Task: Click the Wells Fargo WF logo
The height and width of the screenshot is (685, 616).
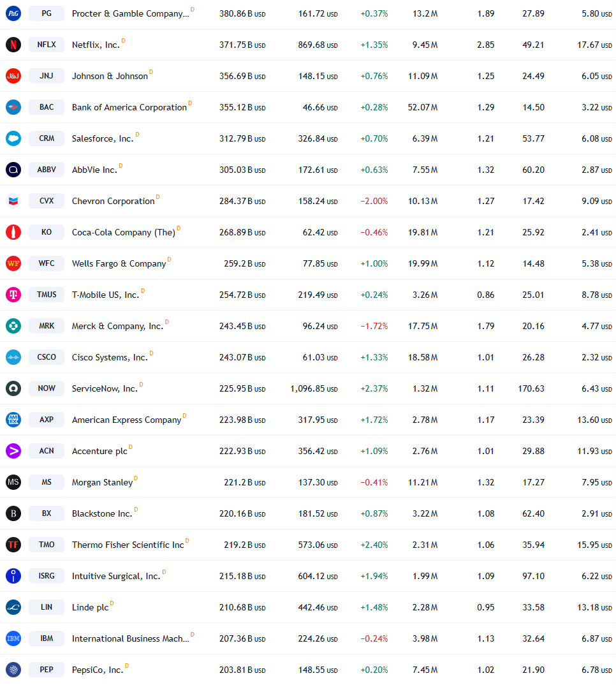Action: [x=13, y=263]
